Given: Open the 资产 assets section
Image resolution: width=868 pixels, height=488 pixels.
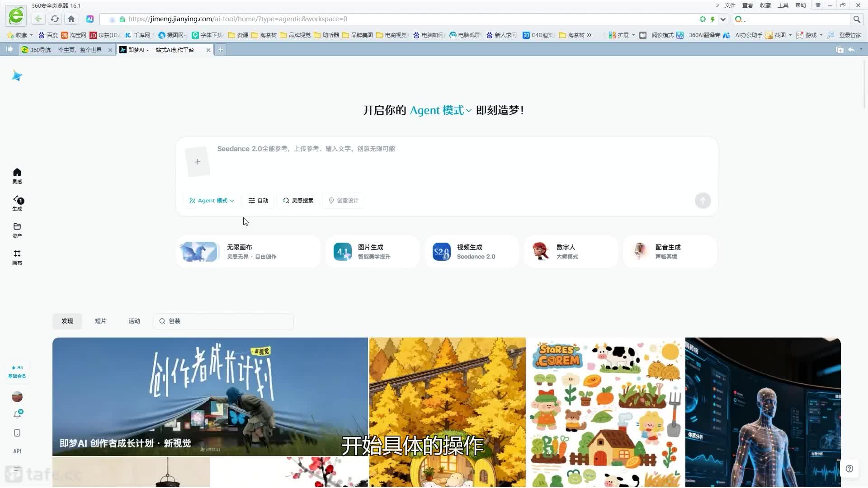Looking at the screenshot, I should click(x=17, y=230).
